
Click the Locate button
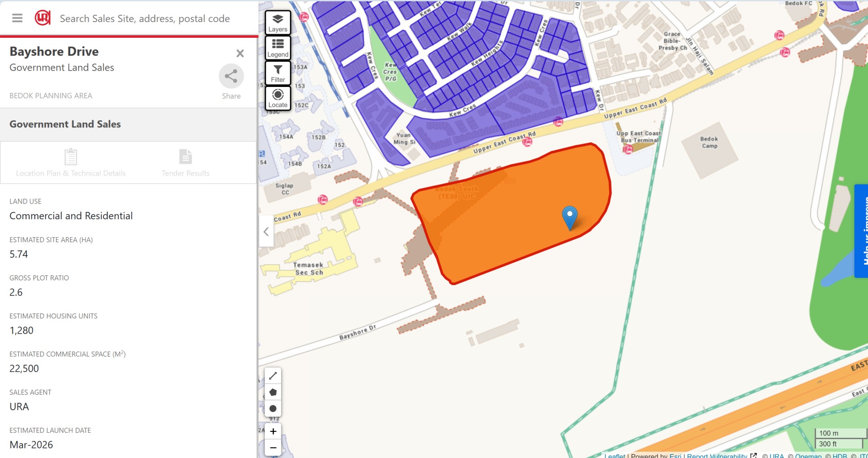tap(278, 98)
